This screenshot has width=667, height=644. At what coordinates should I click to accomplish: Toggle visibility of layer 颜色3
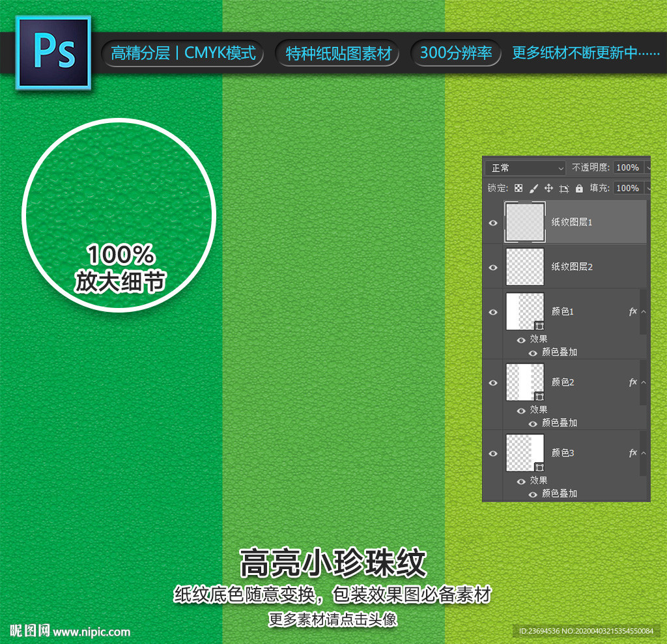[493, 453]
